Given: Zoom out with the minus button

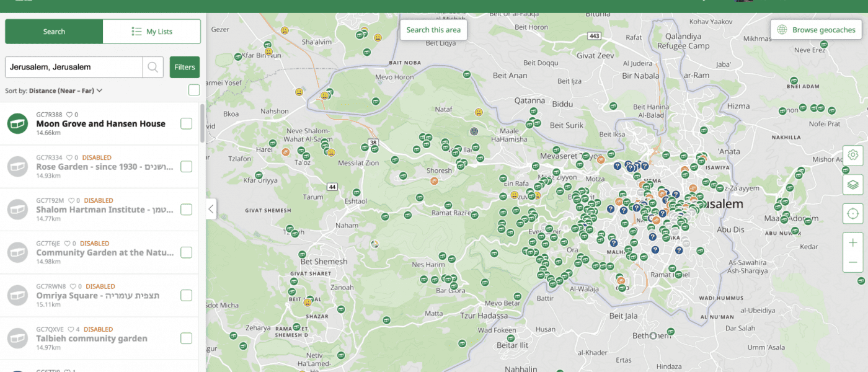Looking at the screenshot, I should pos(853,262).
